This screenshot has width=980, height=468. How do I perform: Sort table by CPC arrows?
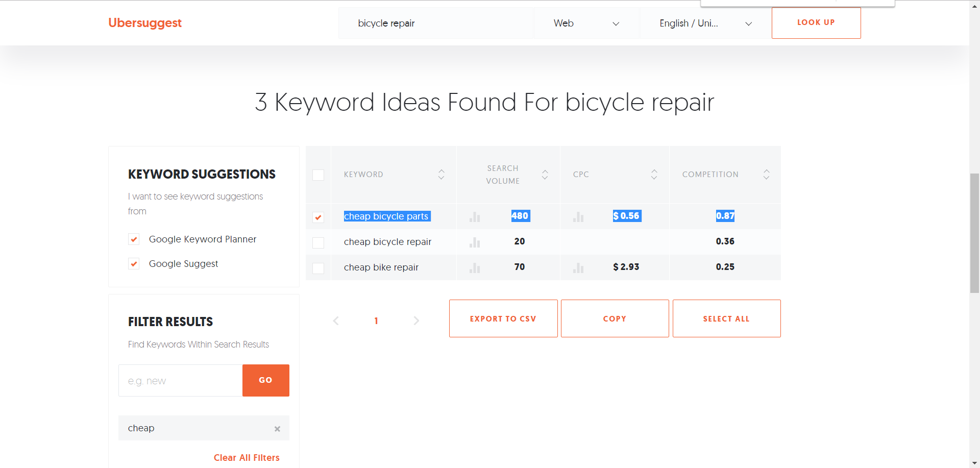(x=654, y=175)
